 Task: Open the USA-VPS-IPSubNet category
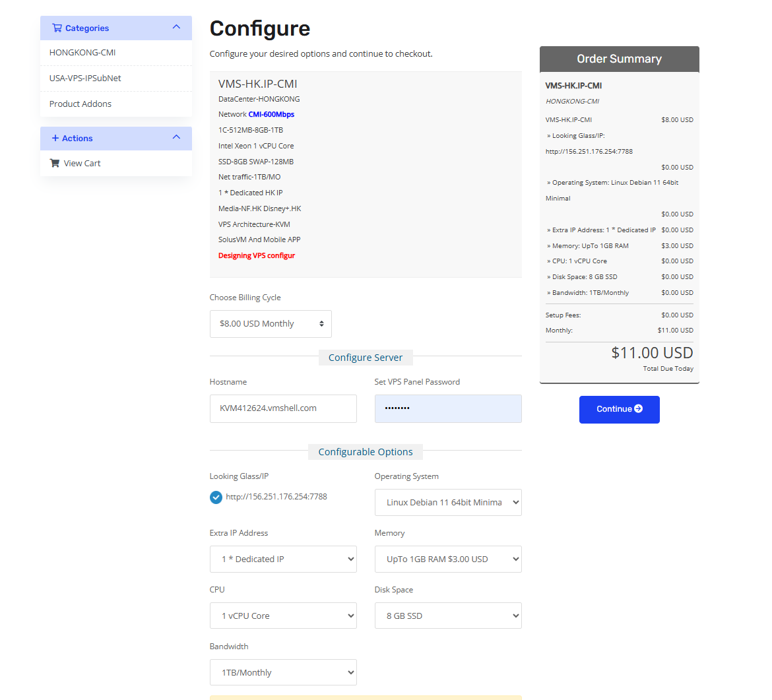[85, 79]
